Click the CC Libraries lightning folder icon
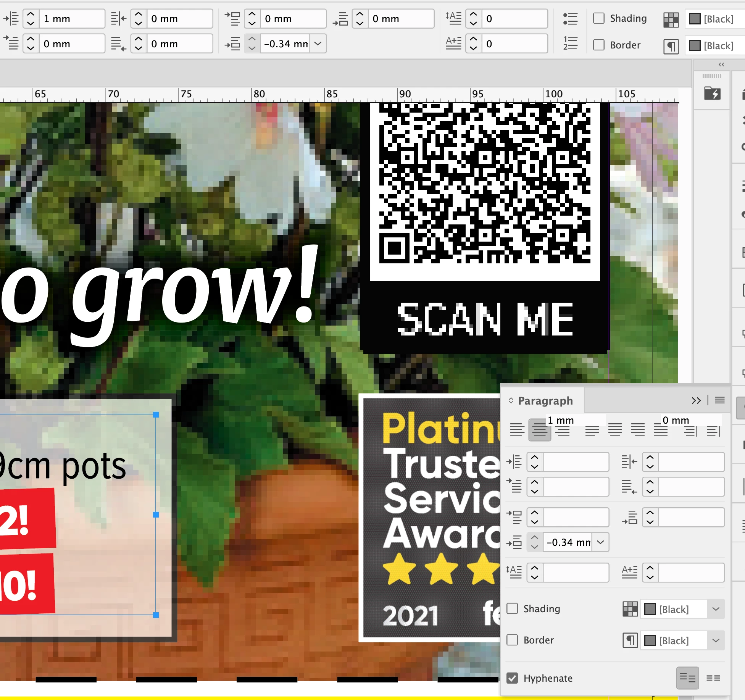 coord(712,93)
